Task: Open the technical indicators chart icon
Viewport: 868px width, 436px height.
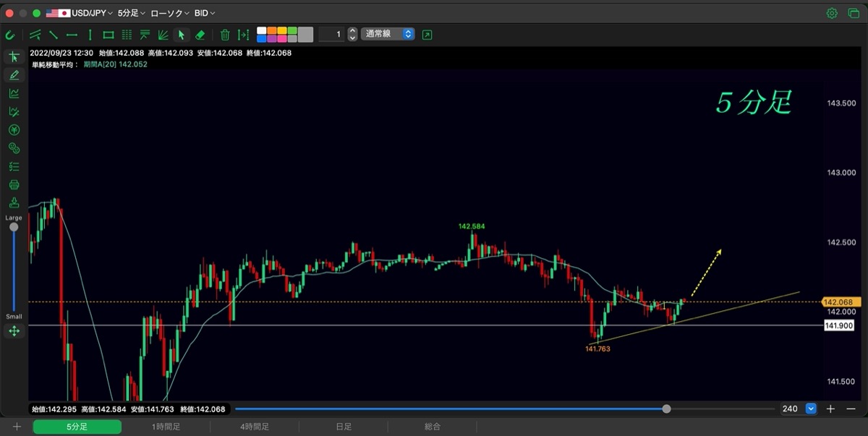Action: 14,93
